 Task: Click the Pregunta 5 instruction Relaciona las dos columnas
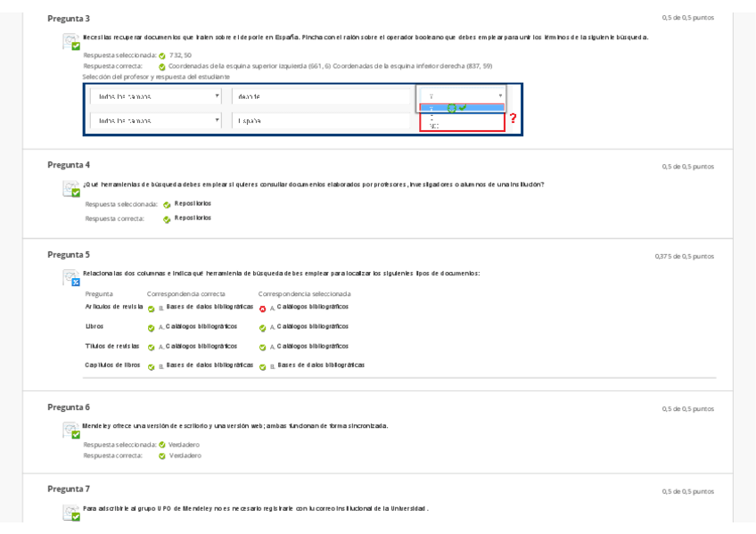tap(281, 274)
